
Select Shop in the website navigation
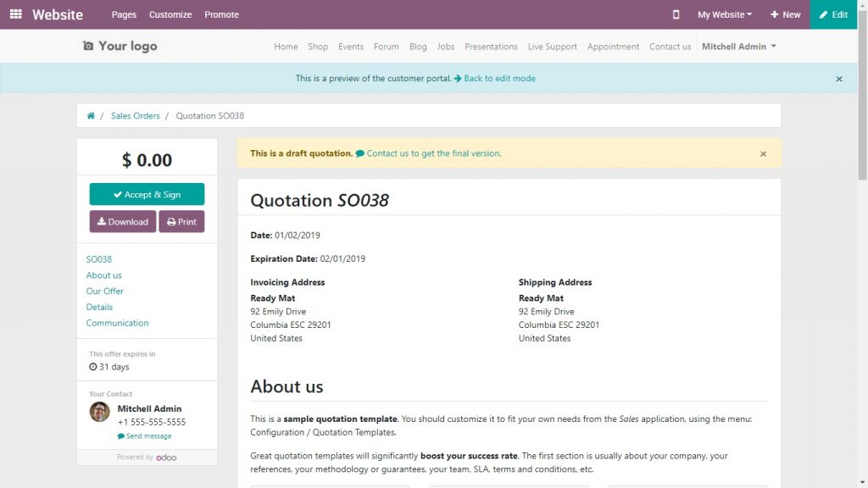click(x=318, y=47)
